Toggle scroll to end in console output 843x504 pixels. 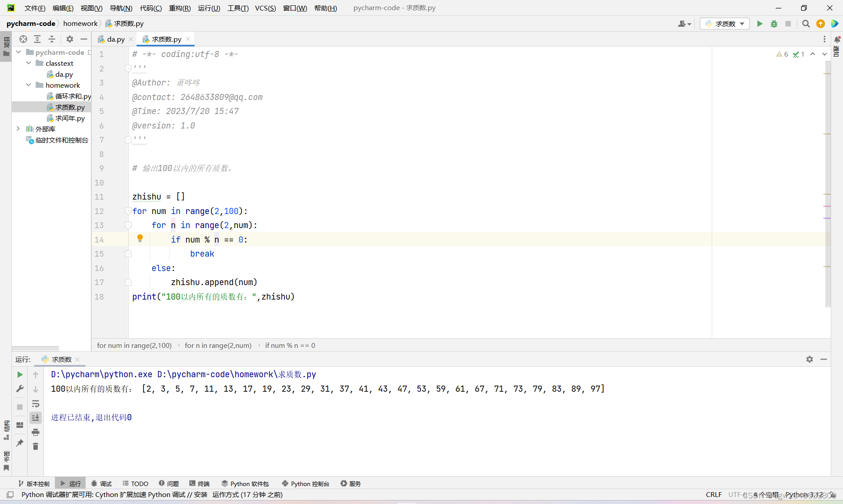36,418
